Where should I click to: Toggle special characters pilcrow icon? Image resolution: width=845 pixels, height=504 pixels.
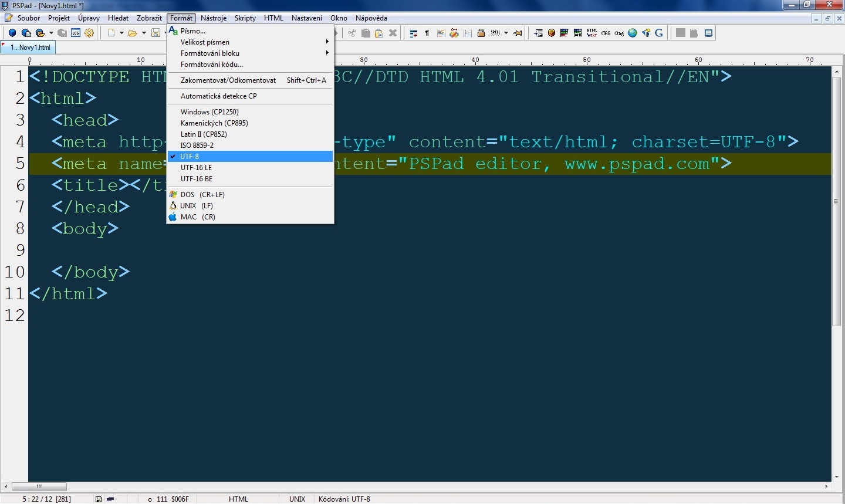pyautogui.click(x=427, y=33)
